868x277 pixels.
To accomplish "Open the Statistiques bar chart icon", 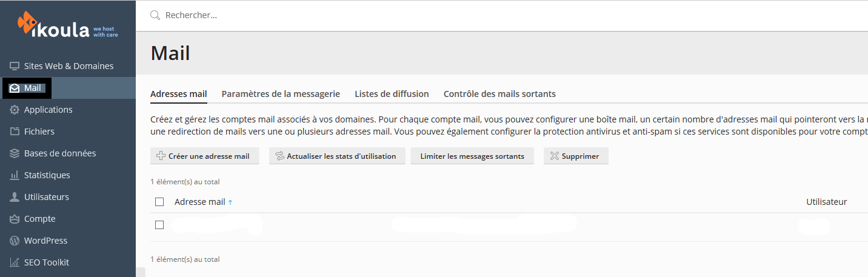I will (x=15, y=175).
